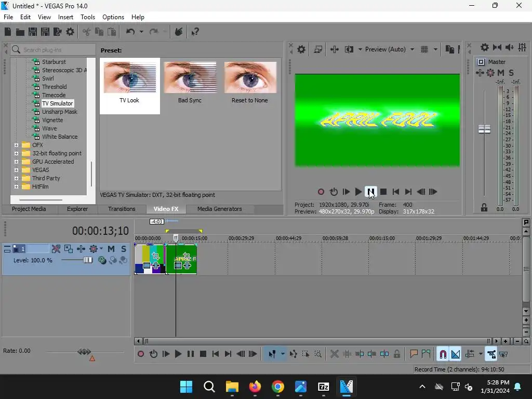Solo video track 1

tap(124, 249)
